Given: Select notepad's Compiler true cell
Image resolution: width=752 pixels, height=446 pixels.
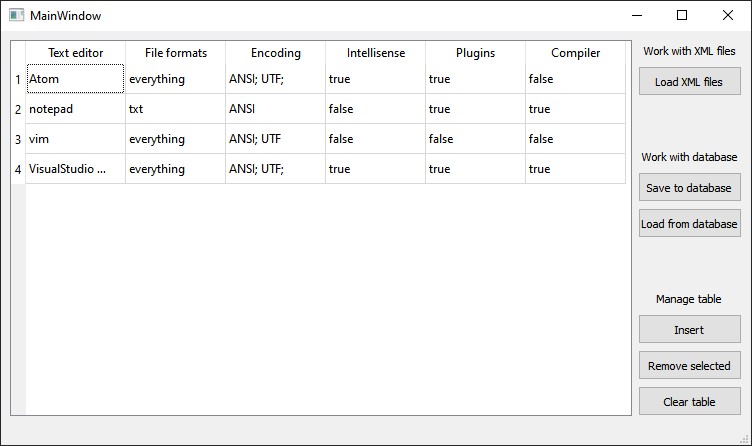Looking at the screenshot, I should point(576,109).
